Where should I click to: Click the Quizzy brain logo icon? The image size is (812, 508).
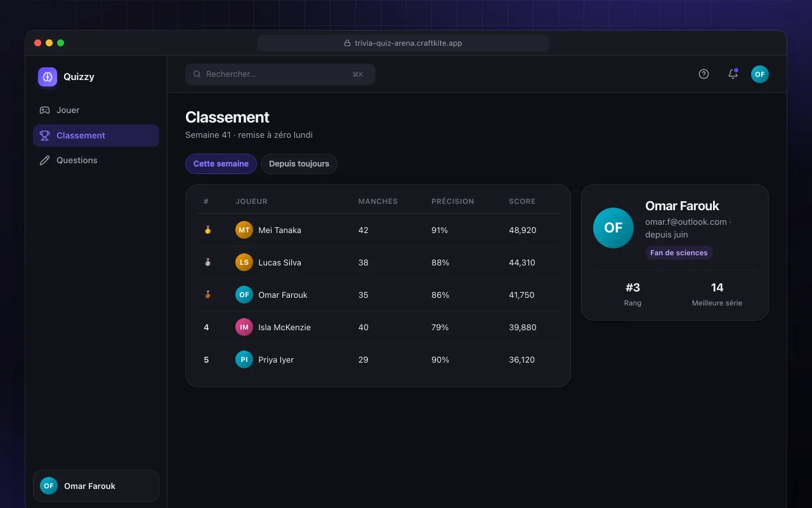48,77
